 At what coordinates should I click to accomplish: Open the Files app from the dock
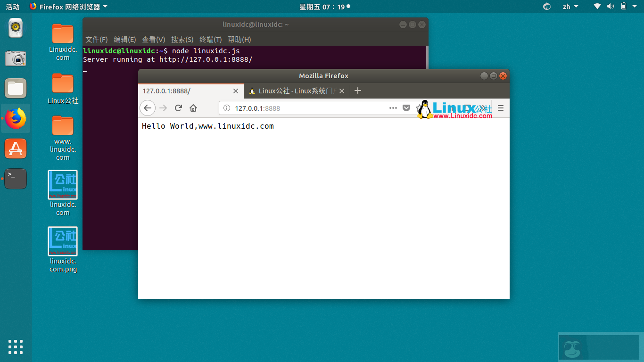point(16,88)
